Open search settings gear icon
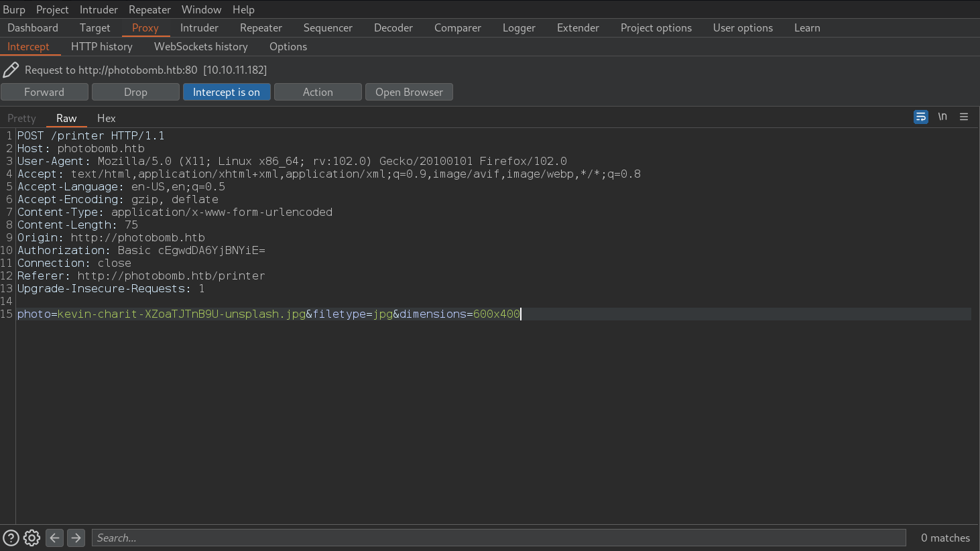 point(32,538)
